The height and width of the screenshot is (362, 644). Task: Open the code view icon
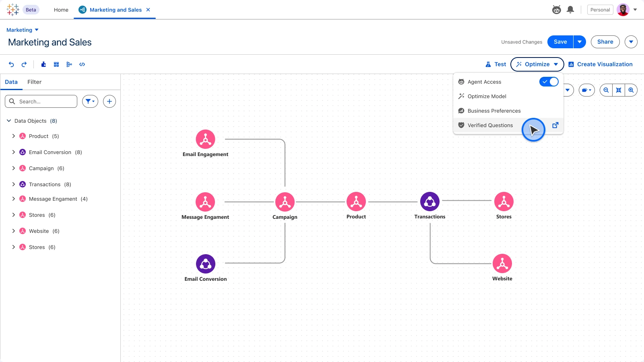pos(82,64)
